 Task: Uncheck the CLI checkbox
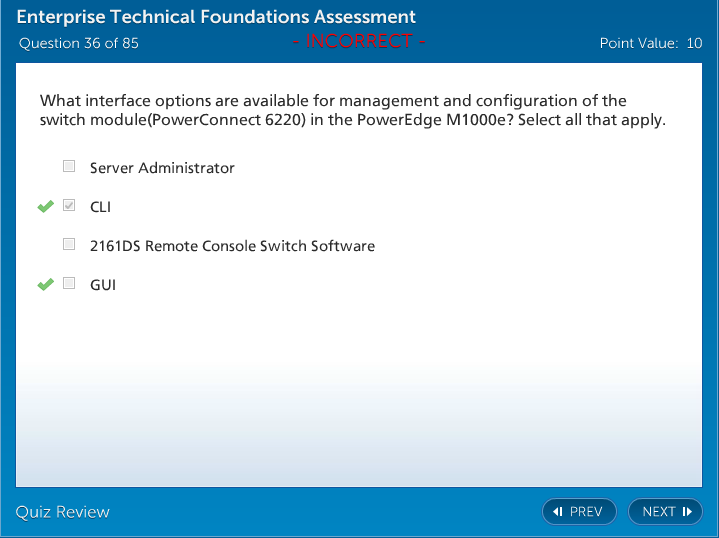point(69,206)
